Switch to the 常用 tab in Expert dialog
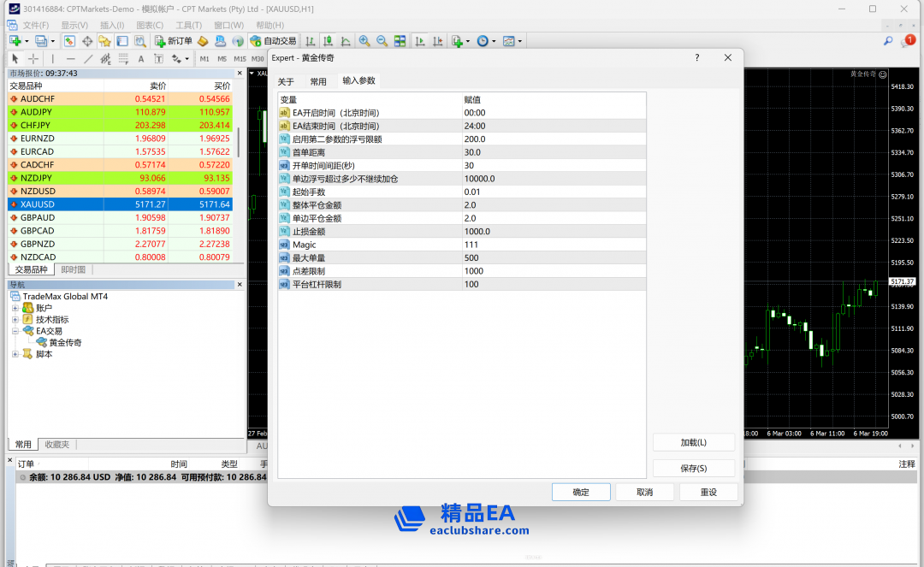The image size is (924, 567). (x=318, y=82)
